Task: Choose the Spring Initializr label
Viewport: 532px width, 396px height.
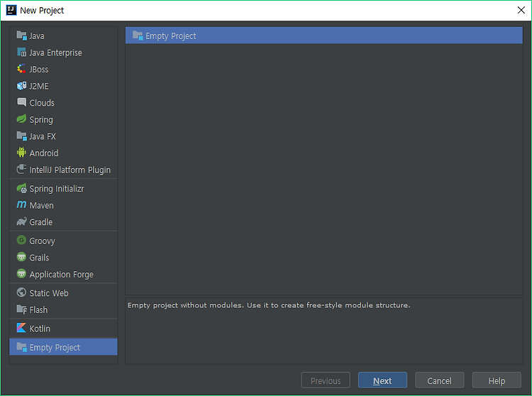Action: tap(57, 189)
